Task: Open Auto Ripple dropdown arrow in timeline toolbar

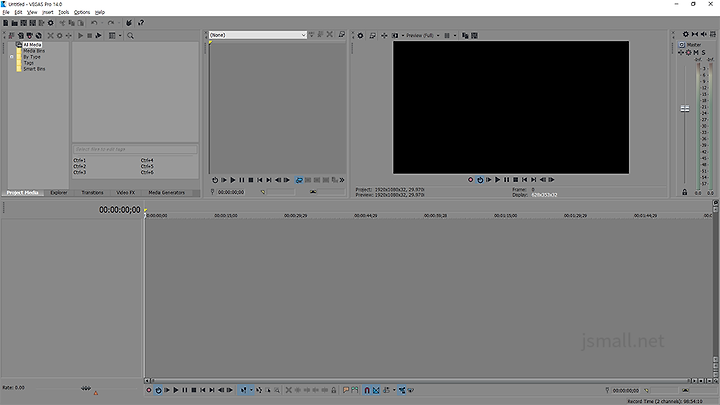Action: [394, 390]
